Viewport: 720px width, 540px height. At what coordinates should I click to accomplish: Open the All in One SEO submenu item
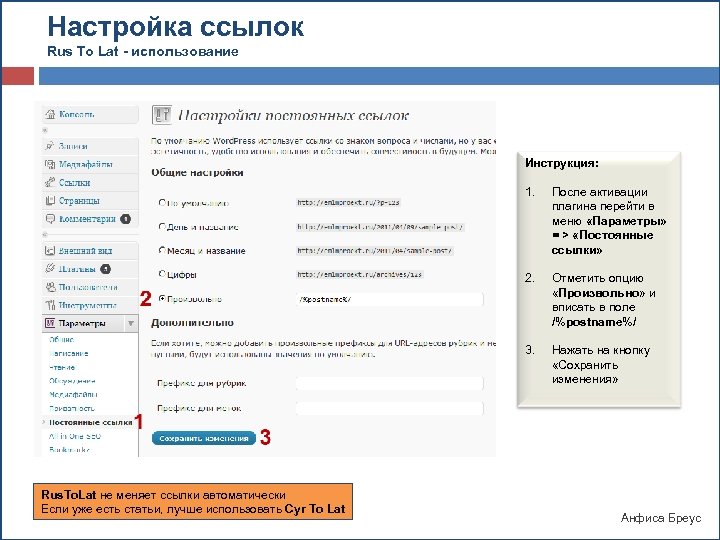point(75,436)
